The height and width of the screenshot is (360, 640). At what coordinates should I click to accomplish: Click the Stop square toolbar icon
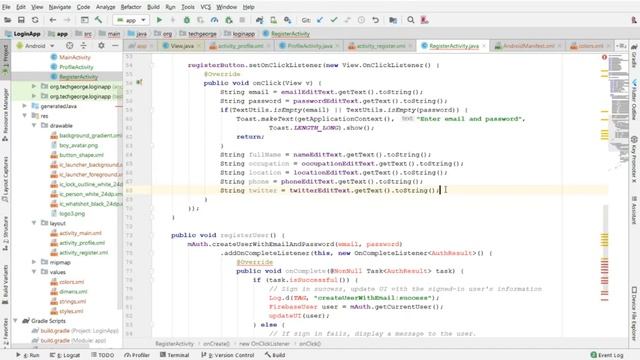click(x=242, y=20)
